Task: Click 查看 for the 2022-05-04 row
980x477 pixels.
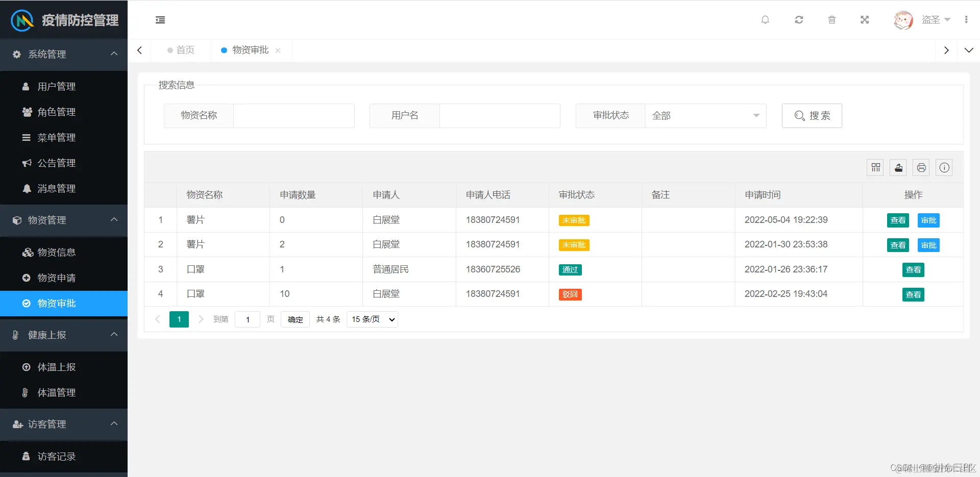Action: pyautogui.click(x=898, y=220)
